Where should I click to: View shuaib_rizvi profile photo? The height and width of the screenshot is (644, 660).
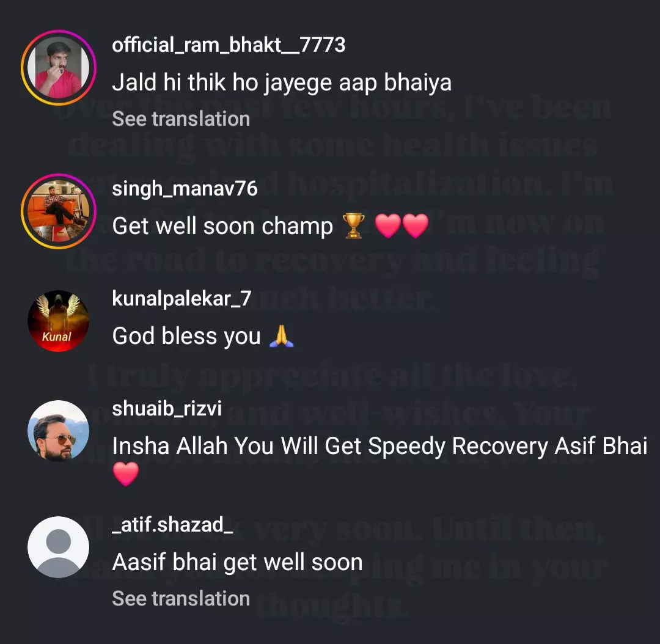point(59,431)
